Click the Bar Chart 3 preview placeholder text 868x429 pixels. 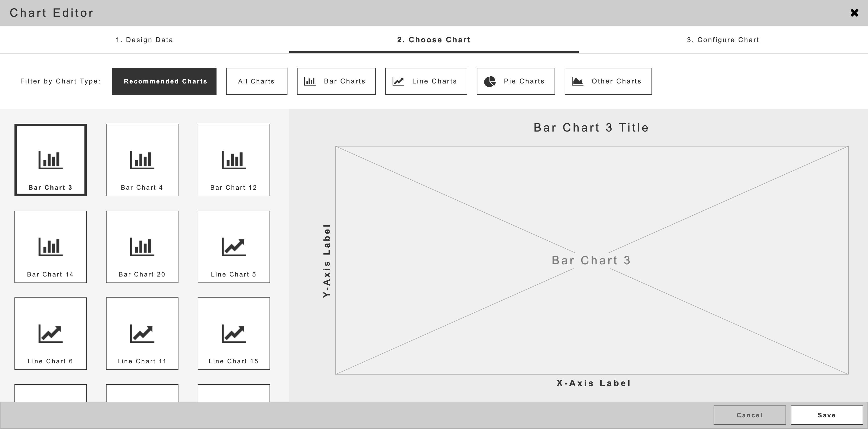591,261
